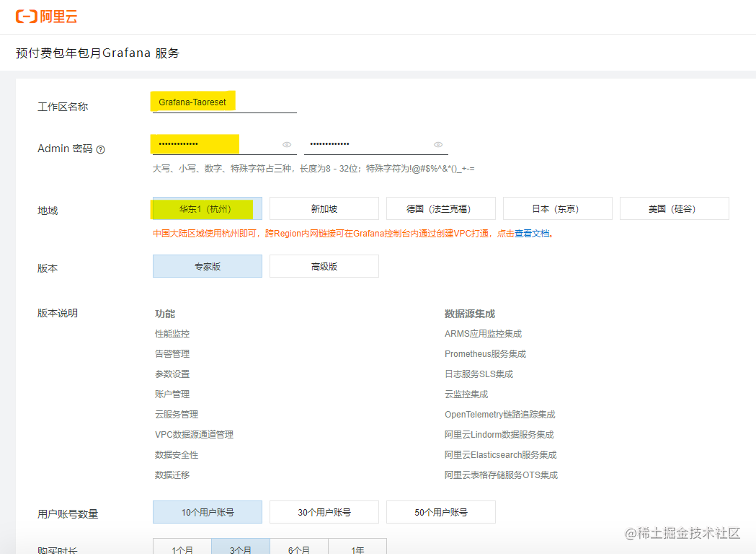
Task: Click the VPC数据源通道管理 feature text
Action: click(x=195, y=435)
